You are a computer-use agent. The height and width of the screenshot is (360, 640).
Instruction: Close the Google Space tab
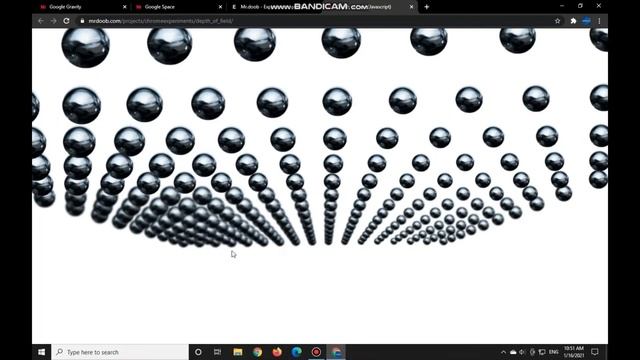click(x=220, y=7)
